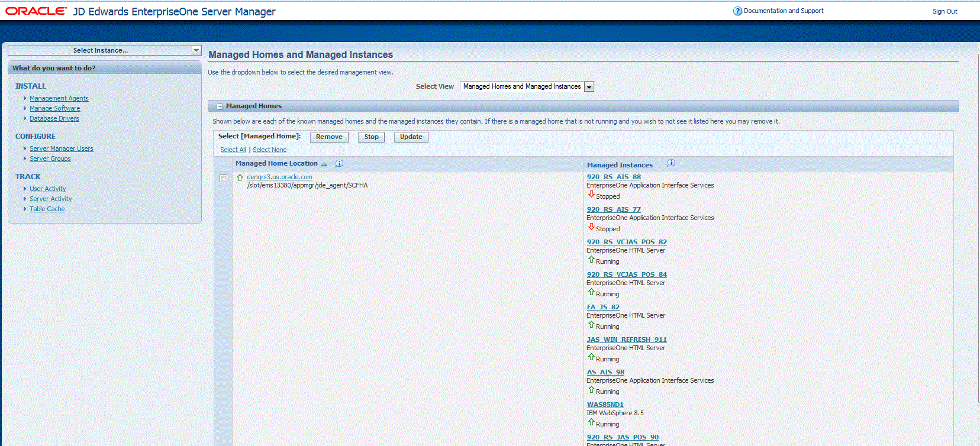This screenshot has height=446, width=980.
Task: Click the Running icon under WAS85ND1
Action: (x=591, y=422)
